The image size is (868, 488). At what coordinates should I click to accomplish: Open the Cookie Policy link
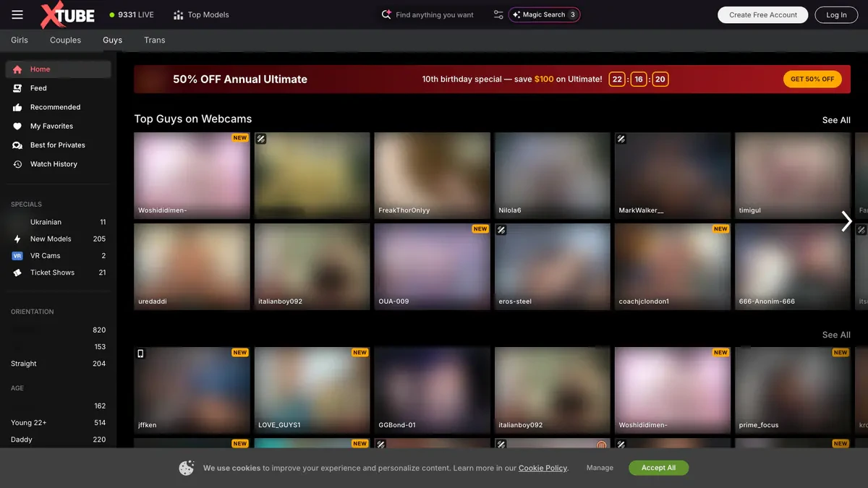pos(542,468)
